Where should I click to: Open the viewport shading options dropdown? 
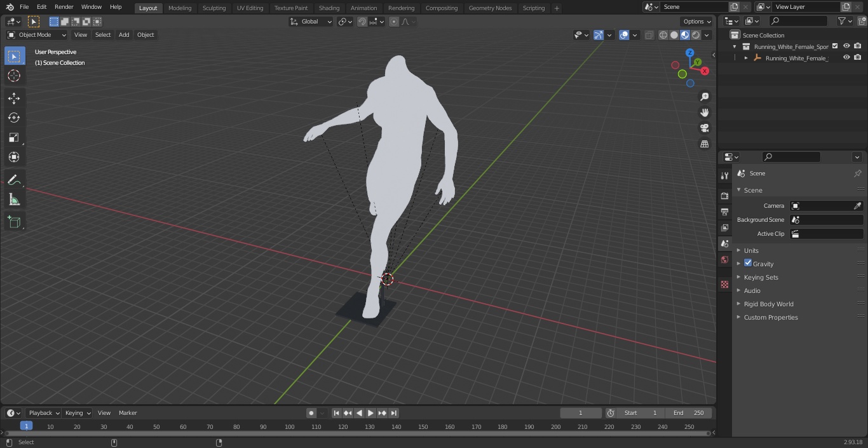coord(707,35)
